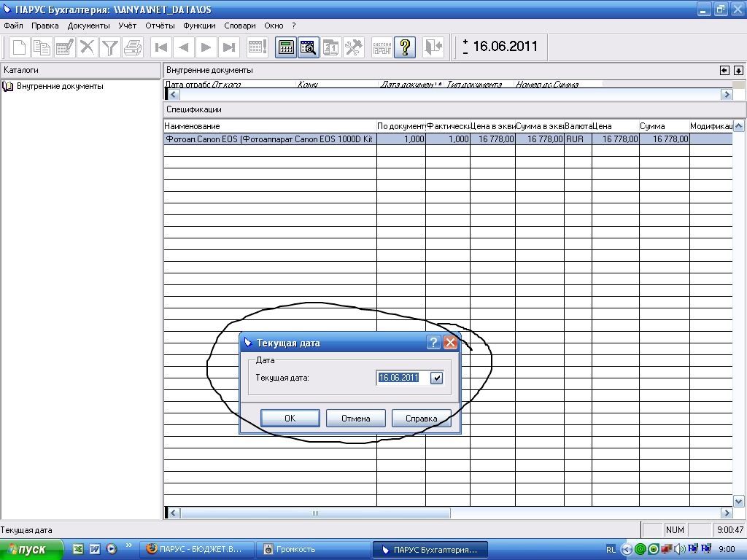747x560 pixels.
Task: Open the Windows пуск start button
Action: [x=31, y=550]
